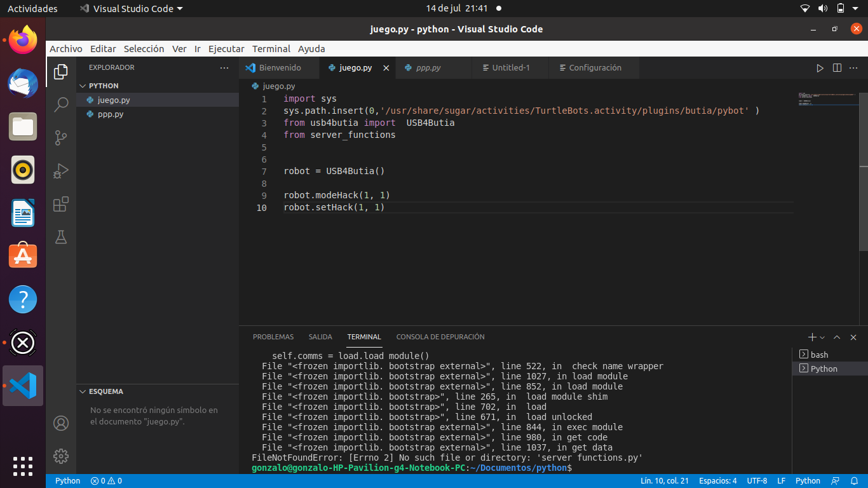Open Rhythmbox from the dock

tap(23, 170)
